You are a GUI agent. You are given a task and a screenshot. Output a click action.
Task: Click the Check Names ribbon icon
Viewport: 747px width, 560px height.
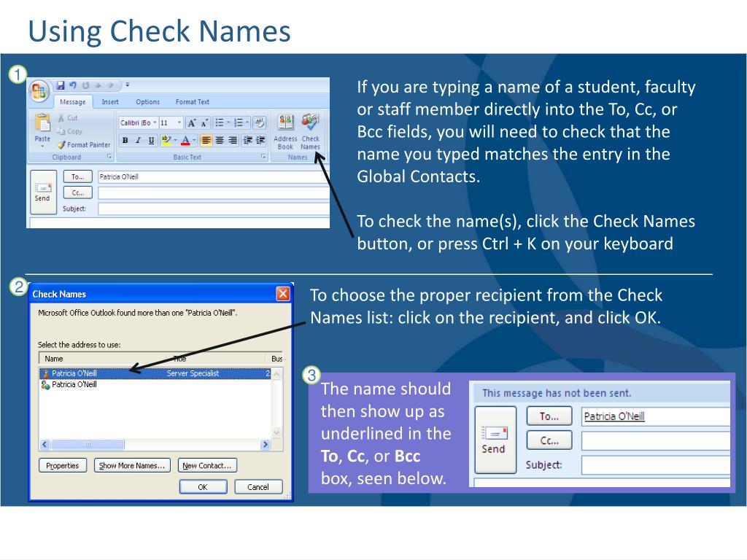click(x=310, y=132)
